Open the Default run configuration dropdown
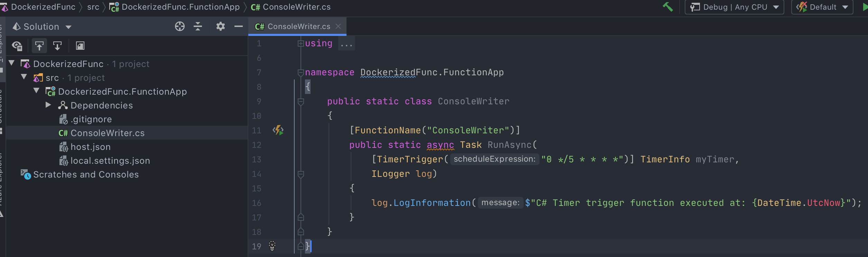868x257 pixels. tap(822, 7)
